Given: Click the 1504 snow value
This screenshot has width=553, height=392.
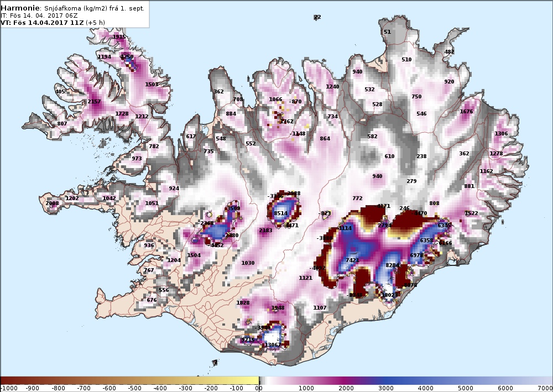Looking at the screenshot, I should 194,255.
